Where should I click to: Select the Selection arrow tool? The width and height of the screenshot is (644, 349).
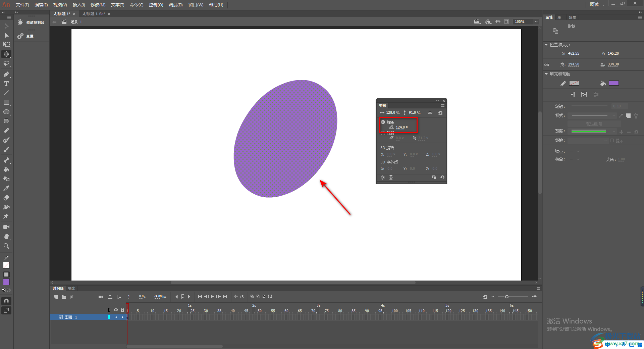click(x=6, y=26)
